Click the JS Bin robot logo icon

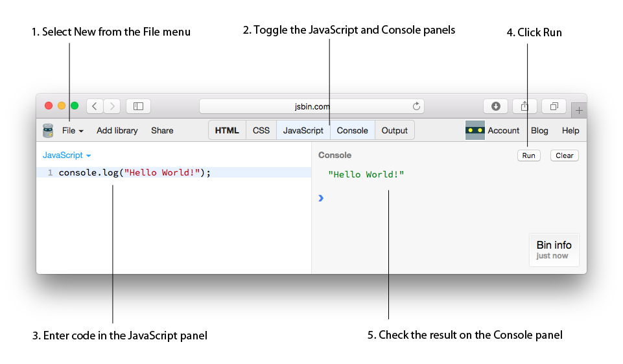(x=48, y=130)
